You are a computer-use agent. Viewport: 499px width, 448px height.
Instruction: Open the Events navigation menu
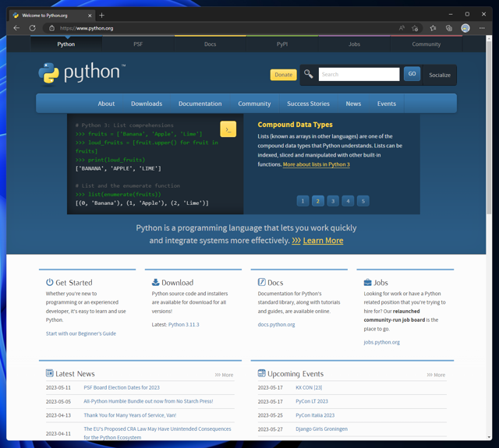[x=387, y=104]
